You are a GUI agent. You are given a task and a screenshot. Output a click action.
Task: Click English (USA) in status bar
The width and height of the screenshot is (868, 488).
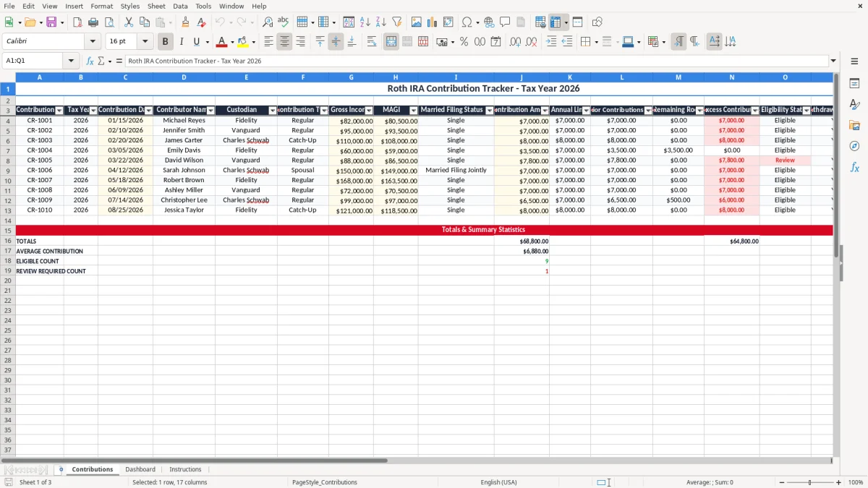coord(498,482)
